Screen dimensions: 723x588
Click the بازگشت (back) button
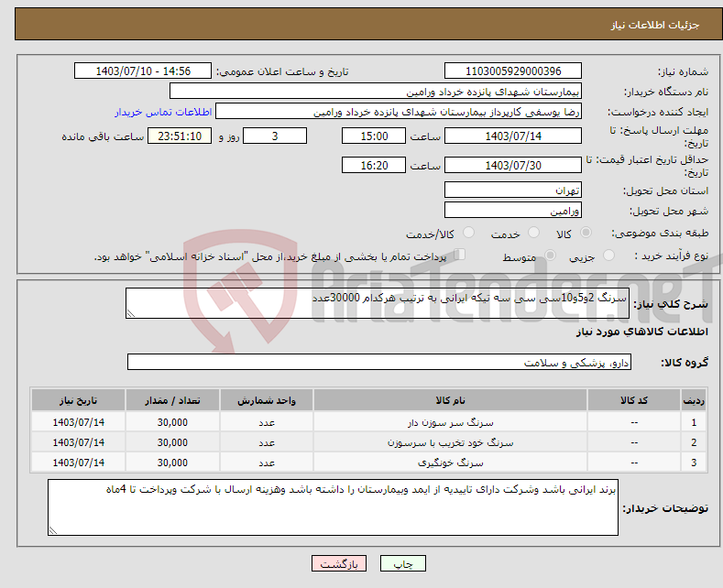point(338,563)
